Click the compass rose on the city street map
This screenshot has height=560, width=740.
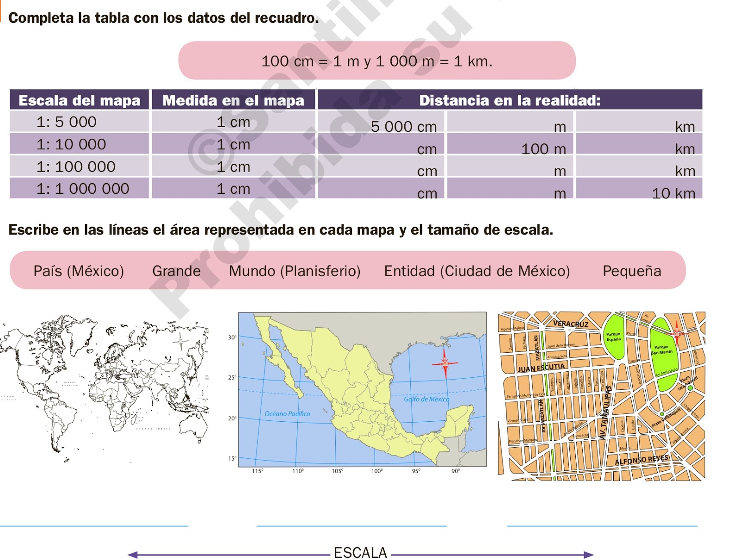pos(677,333)
